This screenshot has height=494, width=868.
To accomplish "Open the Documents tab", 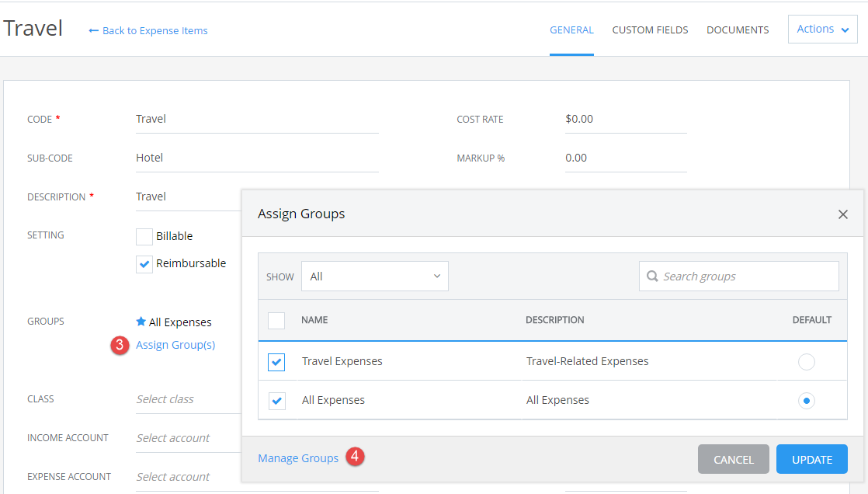I will 737,30.
